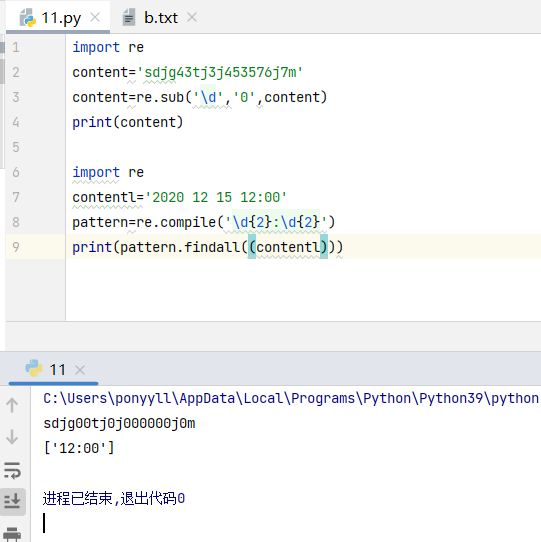Toggle scroll to end of output
This screenshot has height=542, width=541.
[12, 501]
